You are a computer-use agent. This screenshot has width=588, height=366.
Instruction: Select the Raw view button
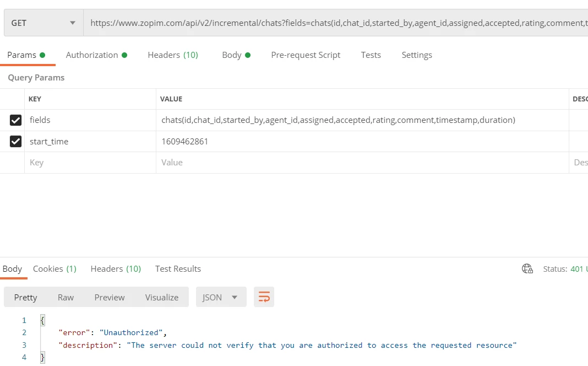click(x=66, y=297)
